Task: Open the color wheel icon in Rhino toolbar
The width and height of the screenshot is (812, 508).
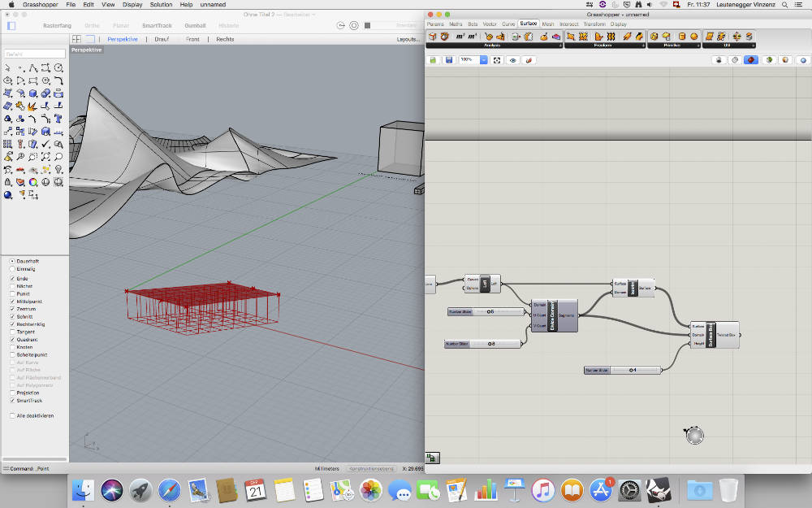Action: 33,182
